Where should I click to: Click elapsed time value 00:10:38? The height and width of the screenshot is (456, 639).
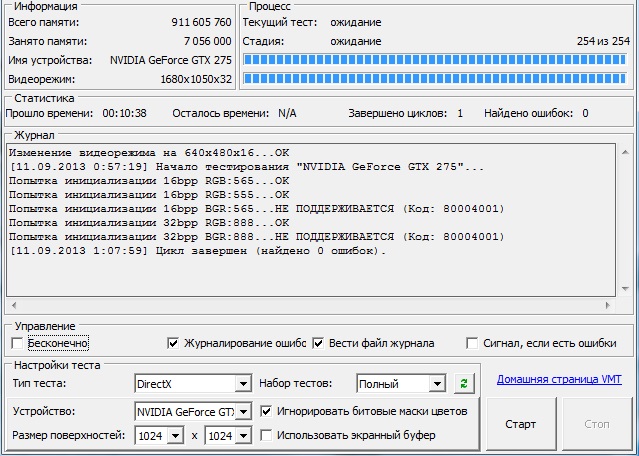tap(124, 113)
